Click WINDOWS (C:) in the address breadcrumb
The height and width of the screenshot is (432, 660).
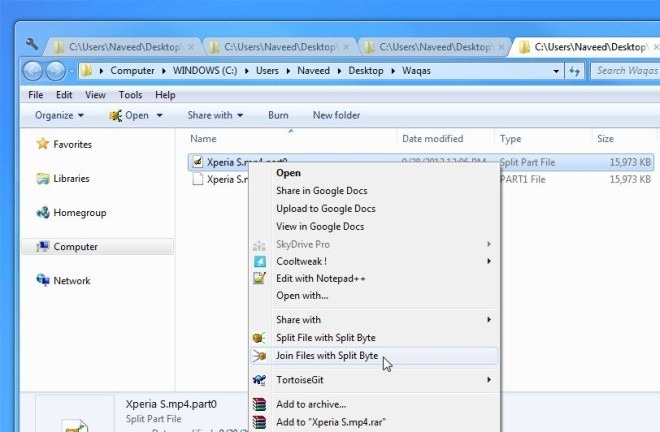click(205, 71)
